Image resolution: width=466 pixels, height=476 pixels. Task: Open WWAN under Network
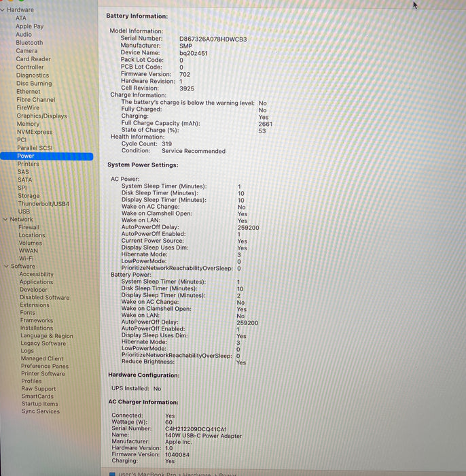tap(29, 251)
